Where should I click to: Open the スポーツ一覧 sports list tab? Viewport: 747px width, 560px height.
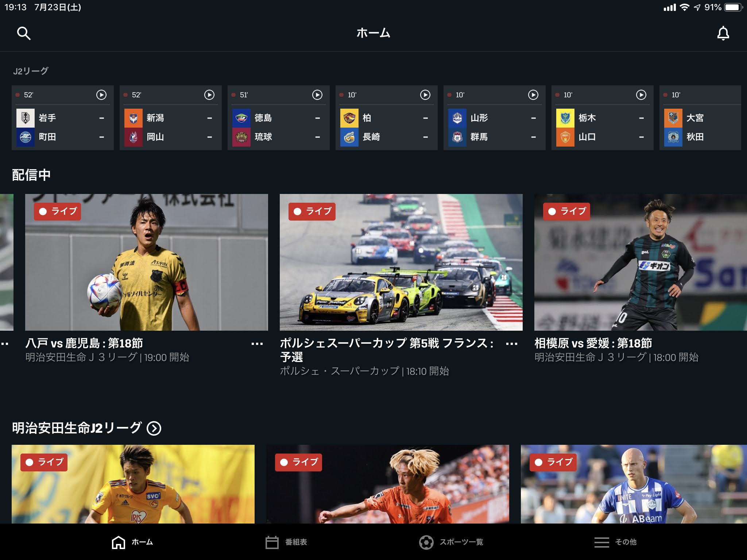[451, 542]
